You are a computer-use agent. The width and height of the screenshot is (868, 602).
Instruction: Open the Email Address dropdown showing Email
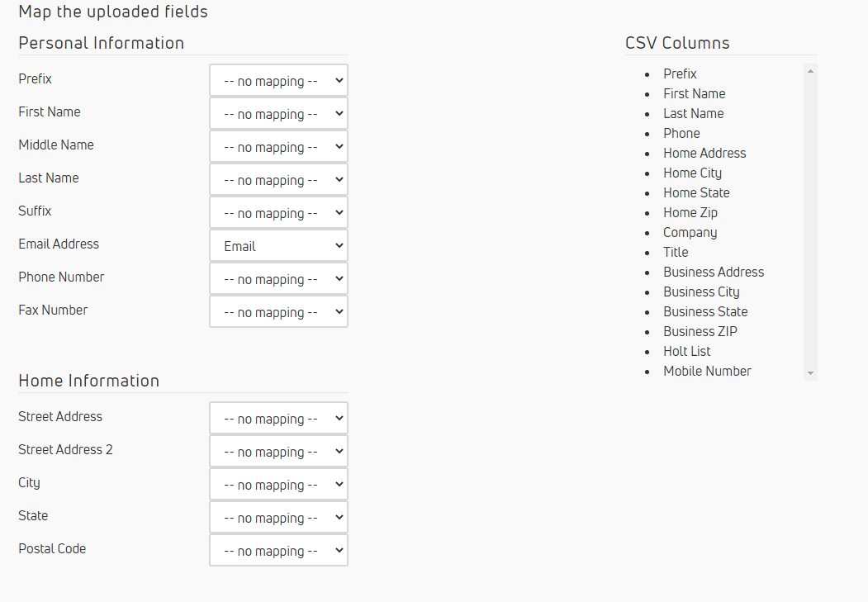tap(278, 245)
